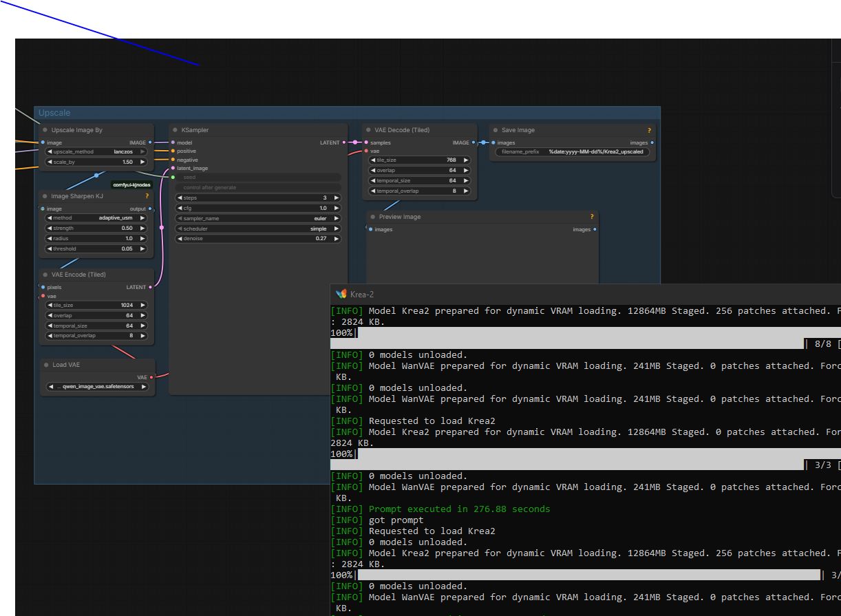Open the sampler_name euler dropdown
This screenshot has height=616, width=841.
tap(258, 218)
